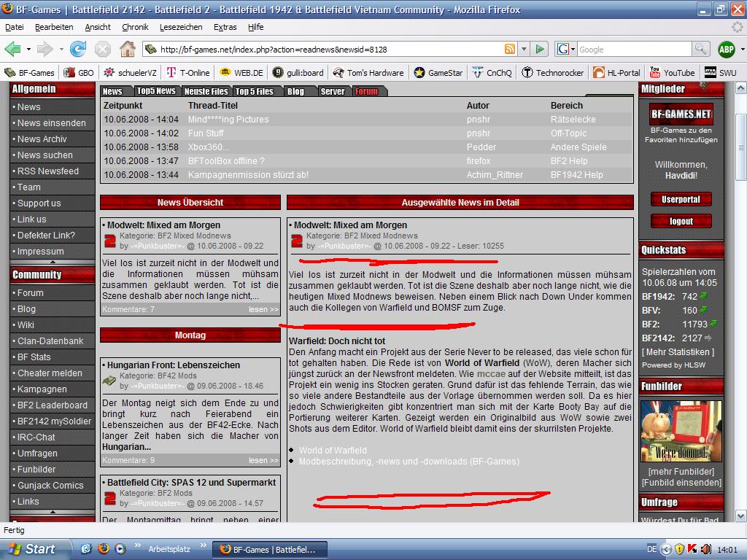Click the Google search field
The width and height of the screenshot is (747, 560).
[634, 49]
